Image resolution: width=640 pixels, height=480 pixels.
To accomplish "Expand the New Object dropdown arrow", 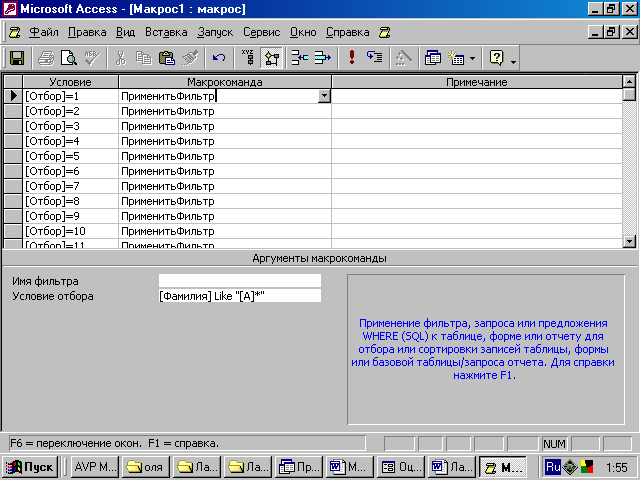I will click(472, 58).
